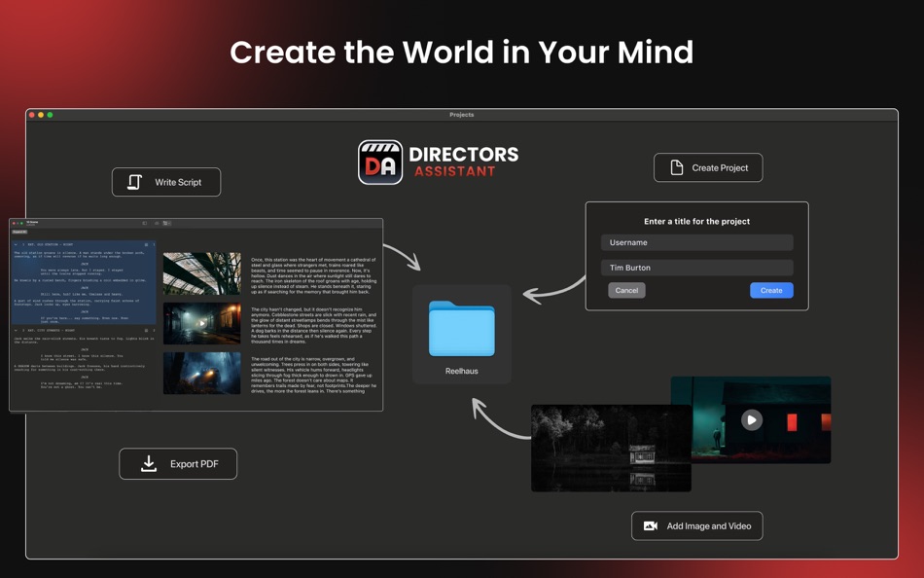Click the scroll icon in Write Script
The height and width of the screenshot is (578, 924).
pyautogui.click(x=135, y=182)
